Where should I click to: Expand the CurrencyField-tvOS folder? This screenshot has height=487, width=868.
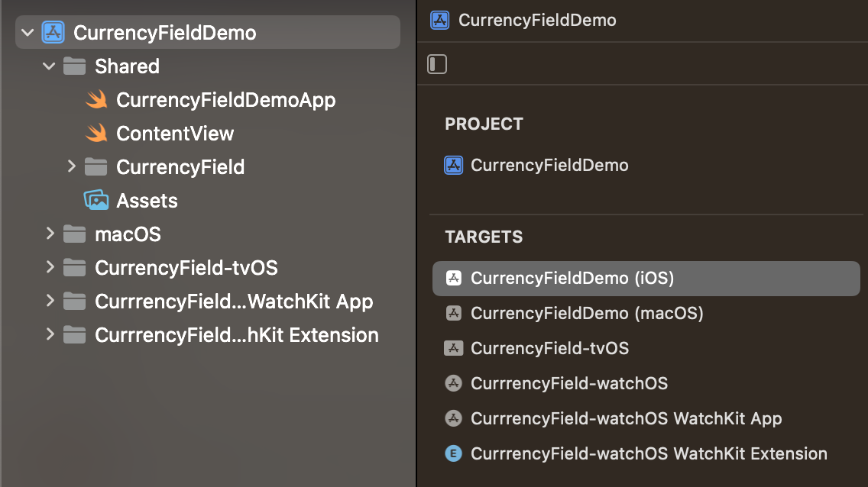click(50, 268)
